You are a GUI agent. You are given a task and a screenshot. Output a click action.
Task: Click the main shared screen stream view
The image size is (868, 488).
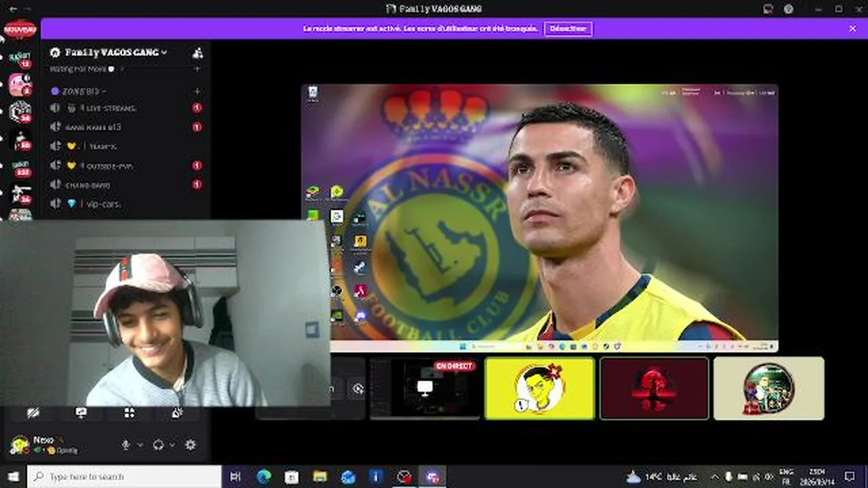(540, 218)
